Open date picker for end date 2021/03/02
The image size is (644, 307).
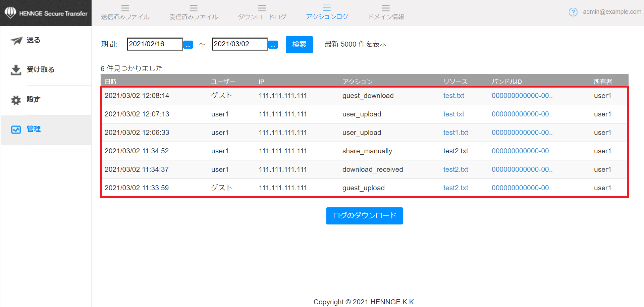click(x=273, y=45)
